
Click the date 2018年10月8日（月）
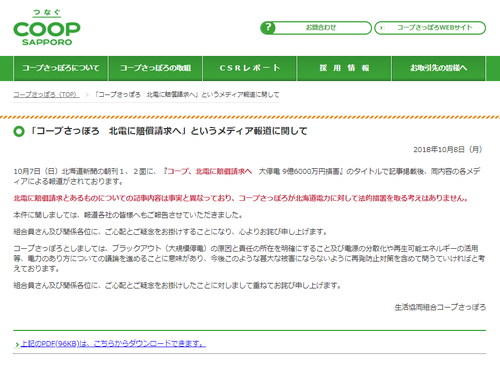[x=448, y=149]
